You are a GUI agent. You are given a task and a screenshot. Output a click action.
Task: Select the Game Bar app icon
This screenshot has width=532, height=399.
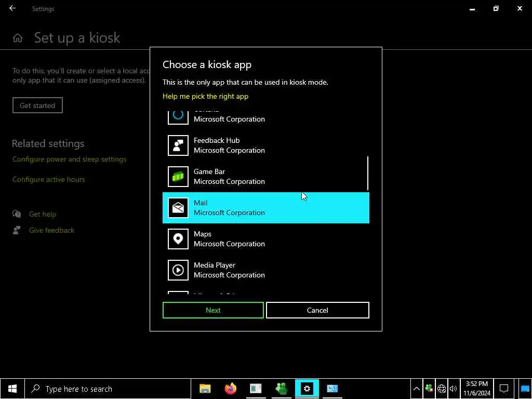pos(178,177)
